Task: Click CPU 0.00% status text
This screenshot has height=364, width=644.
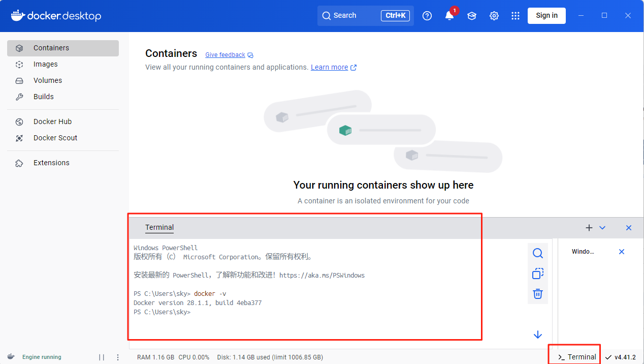Action: [194, 357]
